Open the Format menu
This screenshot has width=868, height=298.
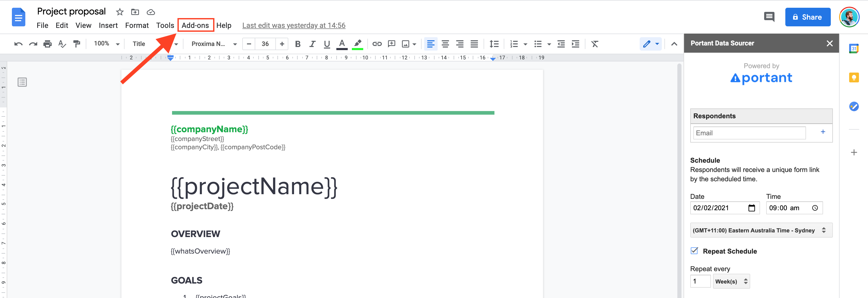(137, 25)
